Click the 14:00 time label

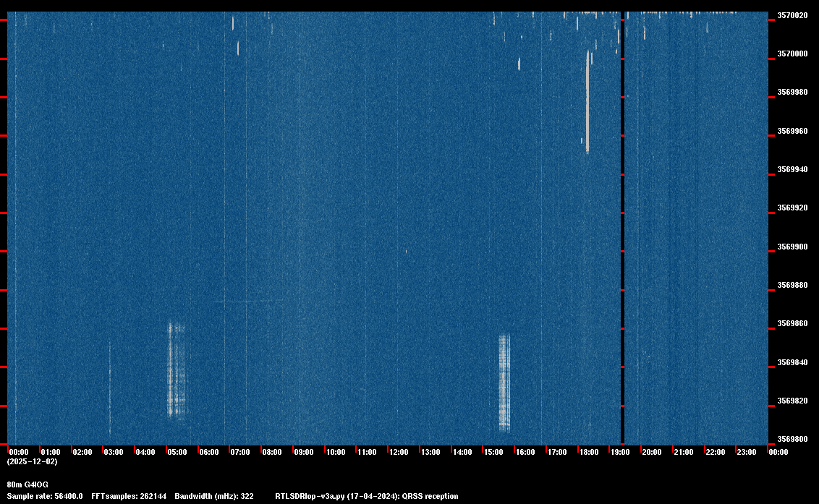click(x=462, y=452)
